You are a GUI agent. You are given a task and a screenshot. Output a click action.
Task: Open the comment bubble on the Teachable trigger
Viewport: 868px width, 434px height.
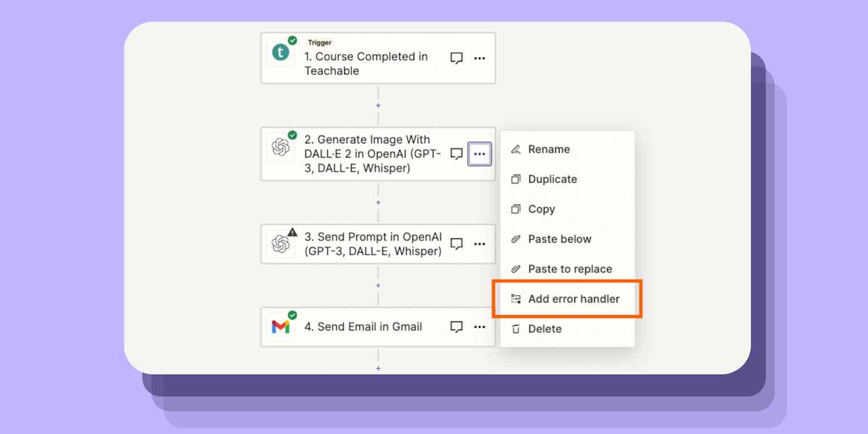tap(456, 58)
